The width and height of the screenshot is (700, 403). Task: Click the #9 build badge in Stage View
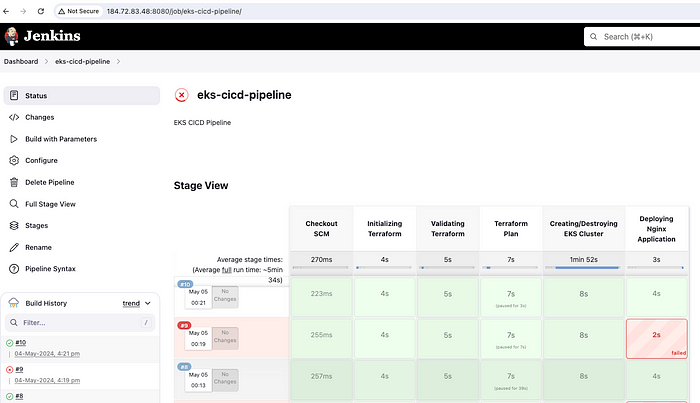pos(184,325)
